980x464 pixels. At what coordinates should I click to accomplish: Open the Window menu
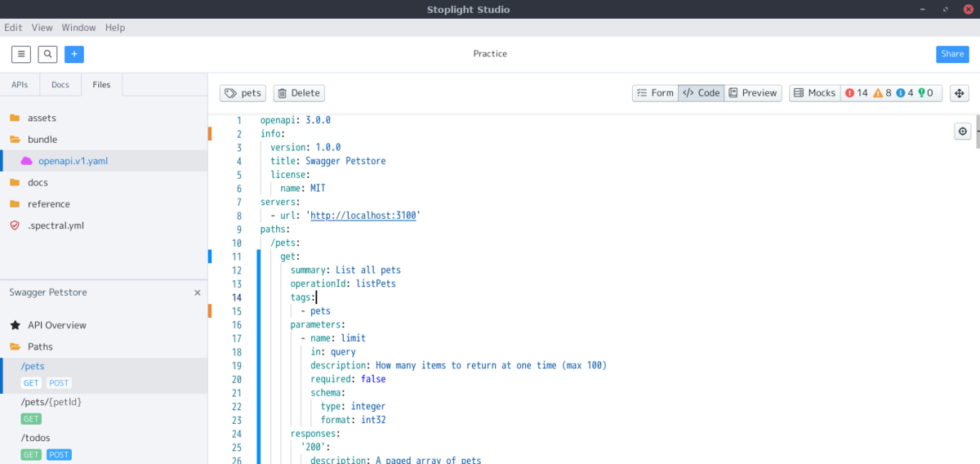pyautogui.click(x=78, y=28)
